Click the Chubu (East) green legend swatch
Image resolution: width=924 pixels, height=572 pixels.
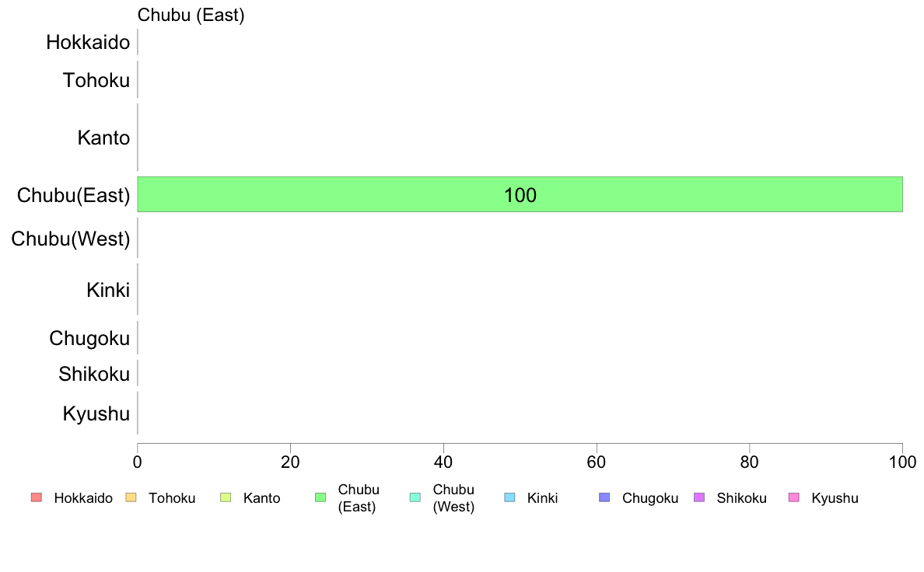320,498
